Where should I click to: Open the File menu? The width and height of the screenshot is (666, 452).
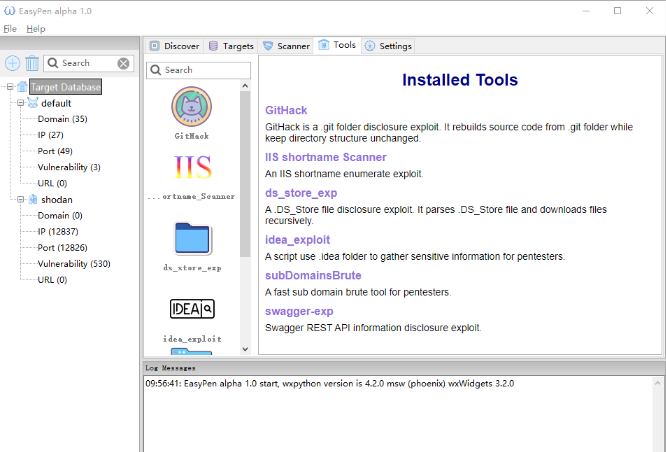pos(10,29)
